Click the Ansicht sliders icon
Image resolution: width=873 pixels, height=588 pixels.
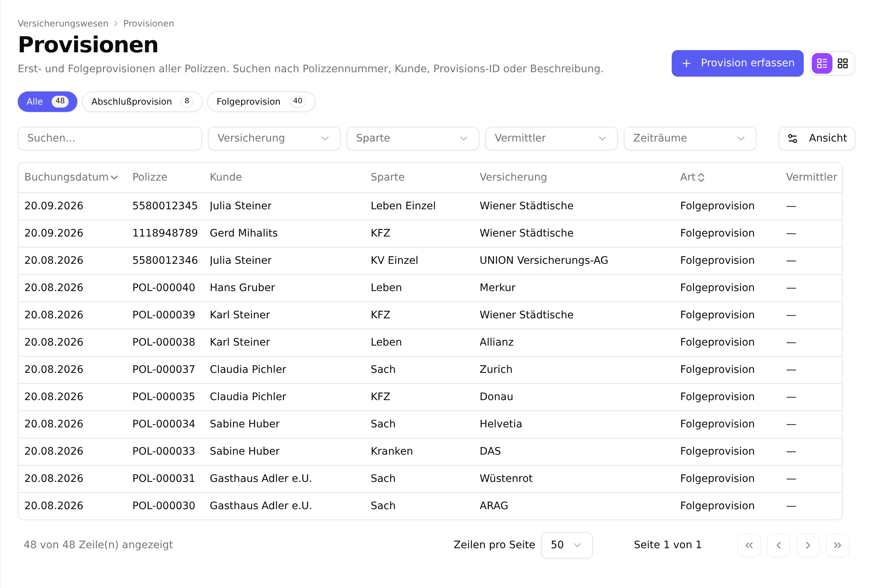tap(792, 139)
